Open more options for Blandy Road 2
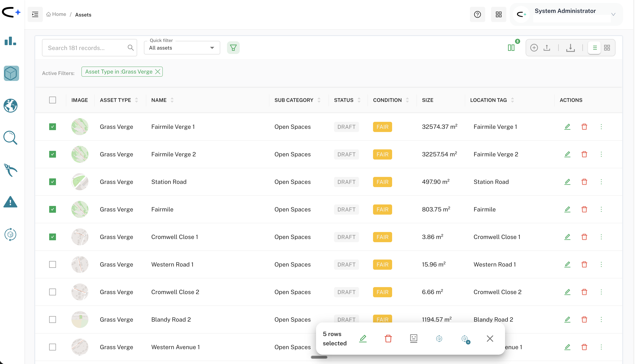 (x=601, y=320)
